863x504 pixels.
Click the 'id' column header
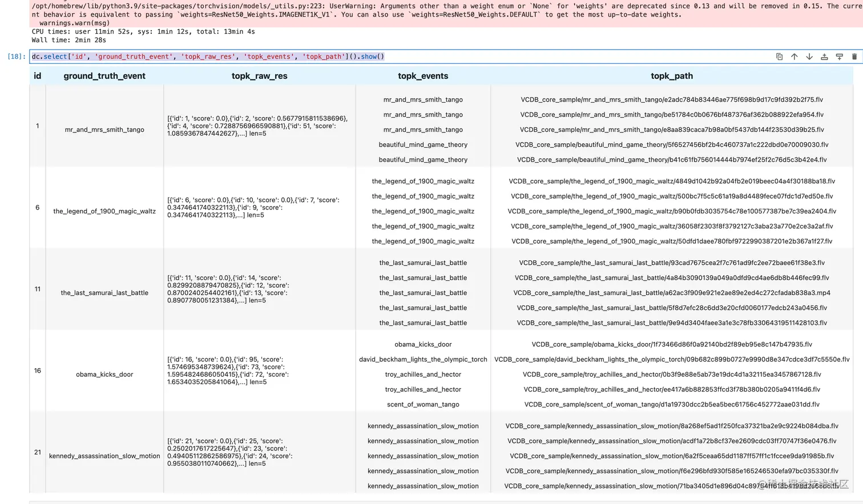(x=38, y=76)
